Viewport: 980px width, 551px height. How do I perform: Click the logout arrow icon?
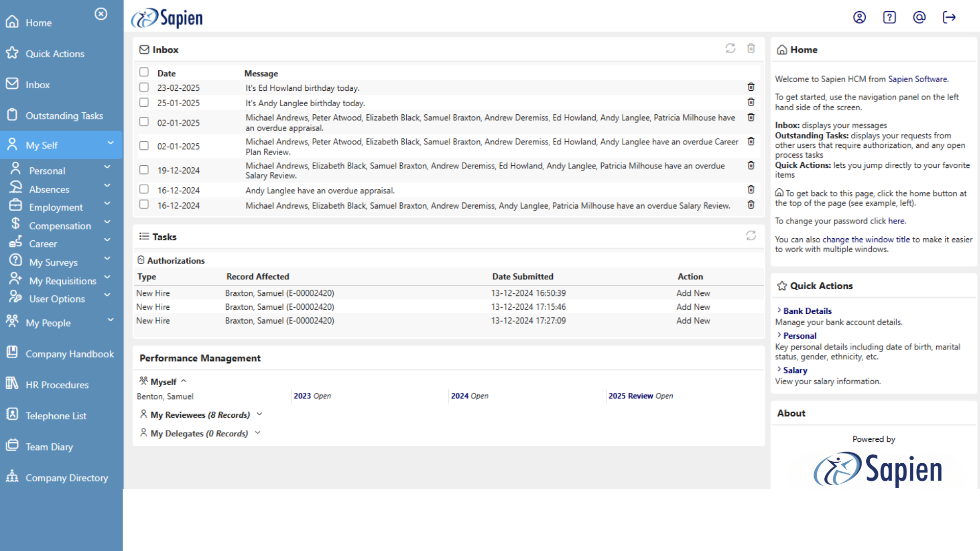[x=949, y=17]
